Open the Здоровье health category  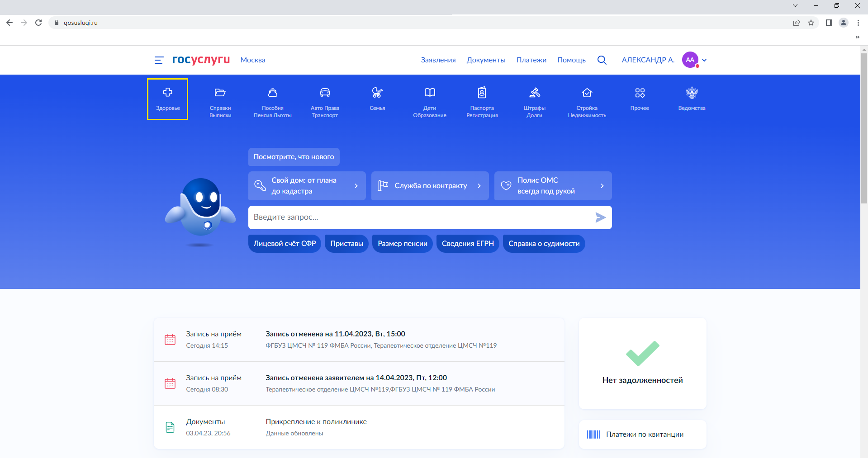167,99
